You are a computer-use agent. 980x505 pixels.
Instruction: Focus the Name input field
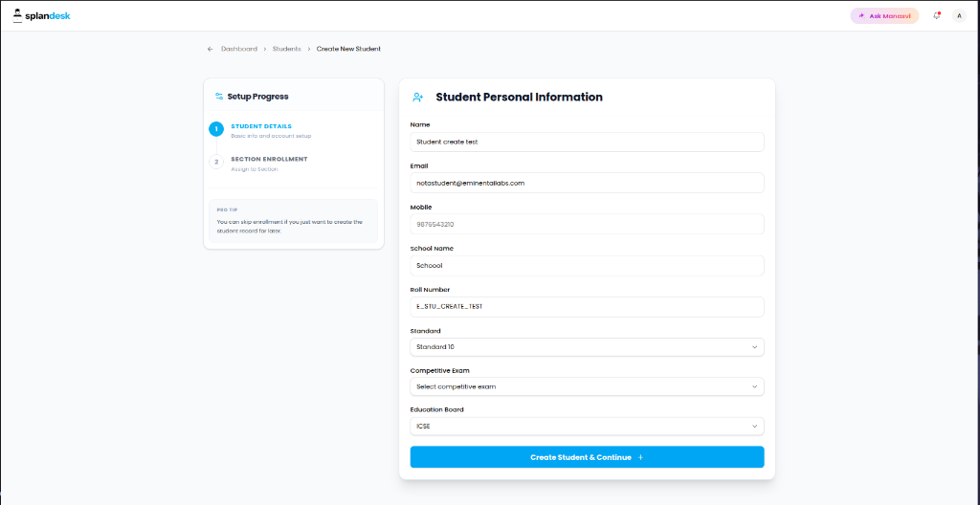tap(587, 142)
